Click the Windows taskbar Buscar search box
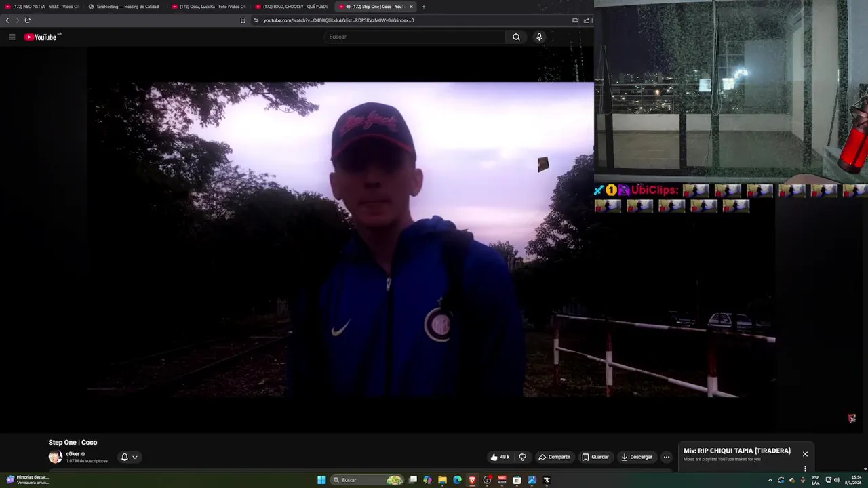 [367, 480]
